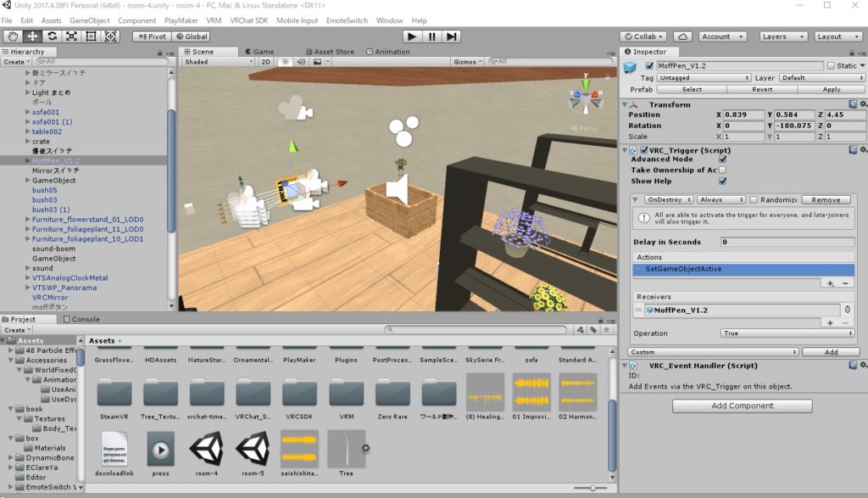The width and height of the screenshot is (868, 498).
Task: Click the Add Component button
Action: point(742,406)
